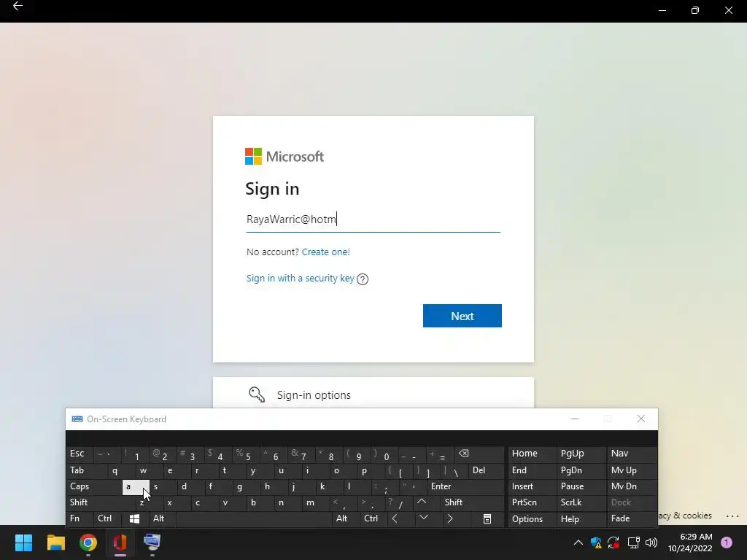Screen dimensions: 747x560
Task: Tap the Fade key on keyboard
Action: coord(631,518)
